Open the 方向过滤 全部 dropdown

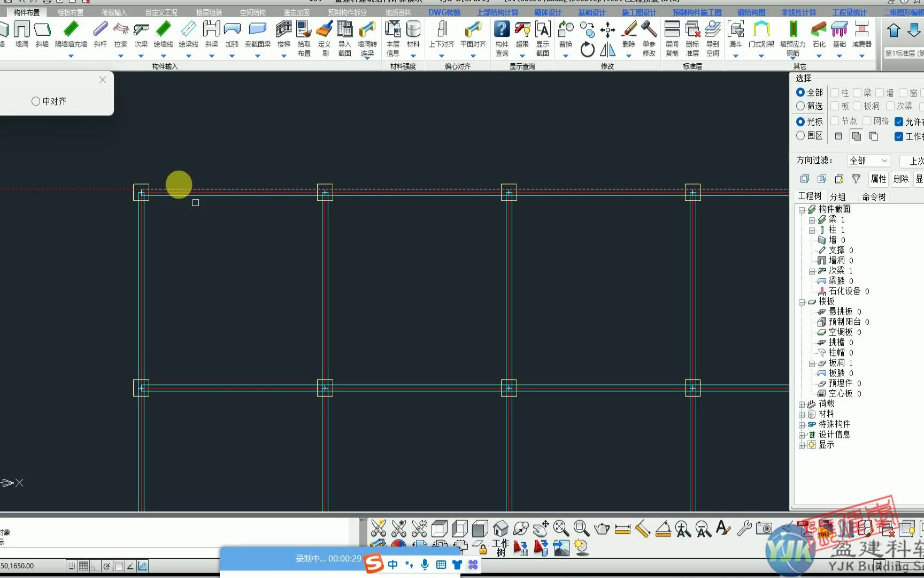click(x=868, y=161)
